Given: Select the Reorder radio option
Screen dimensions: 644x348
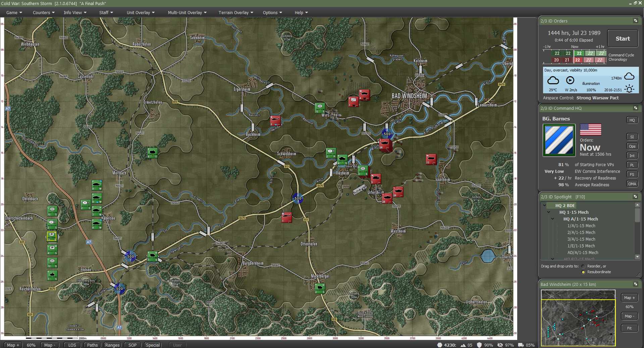Looking at the screenshot, I should pyautogui.click(x=583, y=266).
